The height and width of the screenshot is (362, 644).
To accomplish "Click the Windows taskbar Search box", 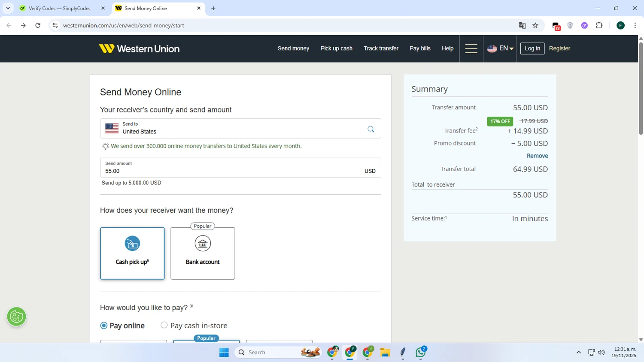I will point(278,353).
